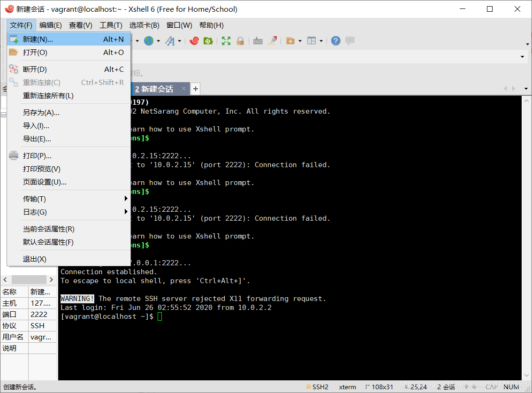Click the disconnect icon beside 断开(D)
532x393 pixels.
pos(14,69)
